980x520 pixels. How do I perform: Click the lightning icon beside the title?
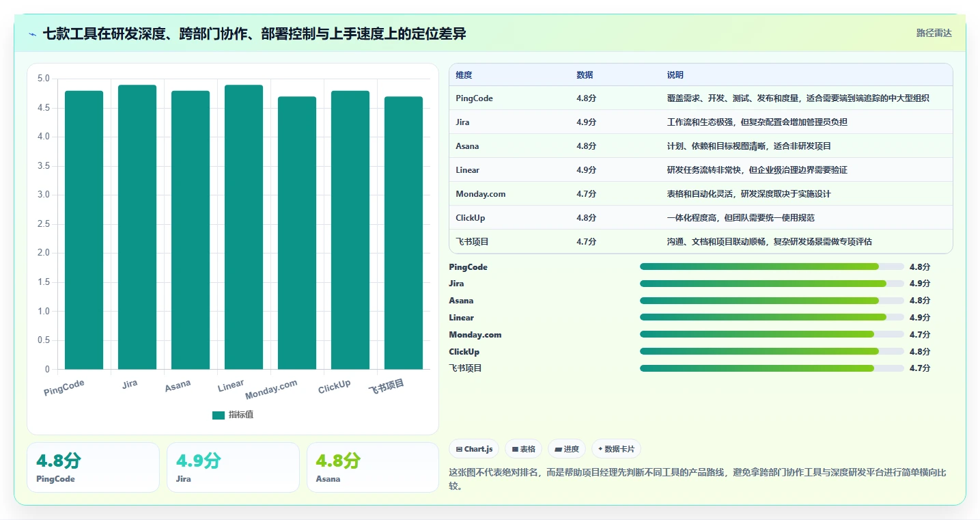(x=33, y=33)
